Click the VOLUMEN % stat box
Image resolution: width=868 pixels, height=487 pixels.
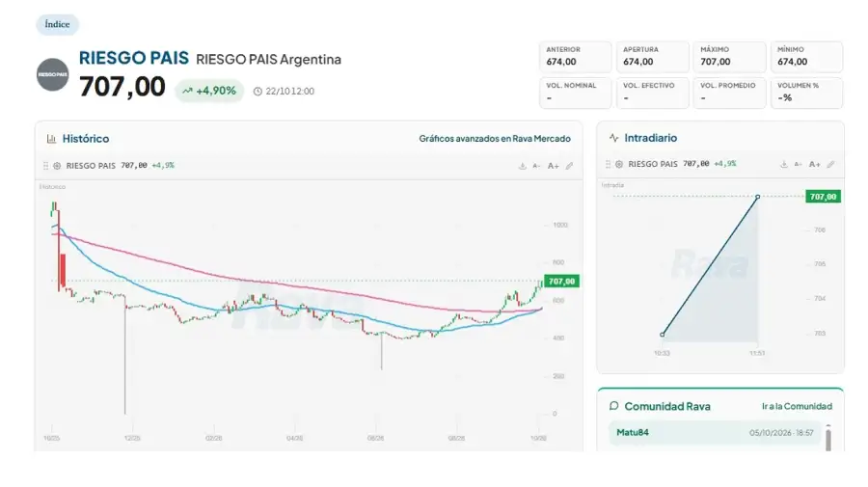tap(806, 93)
